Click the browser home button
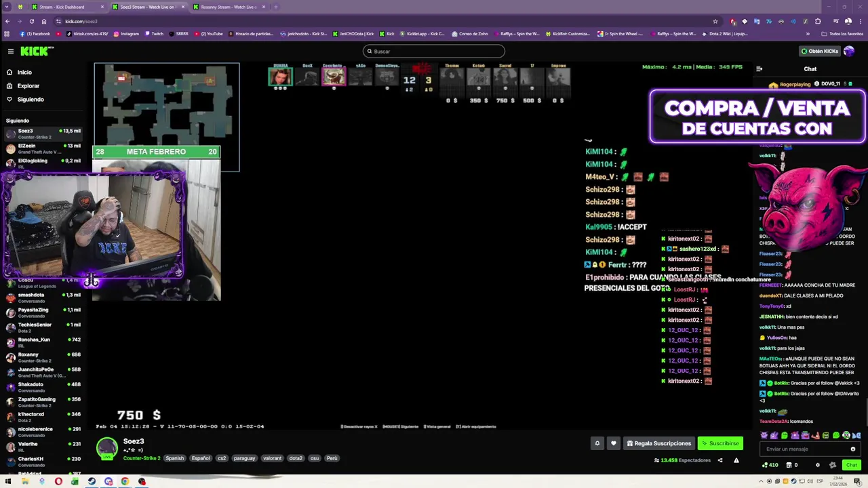868x488 pixels. (x=44, y=21)
